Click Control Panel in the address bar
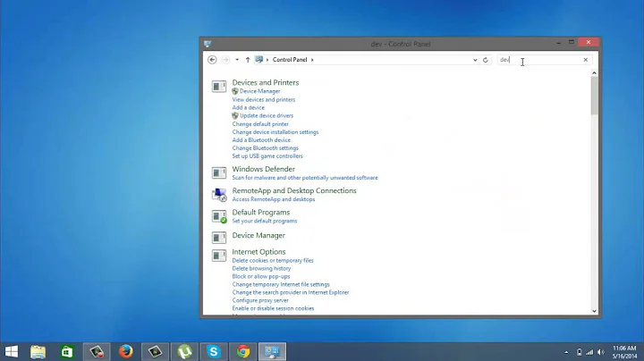The width and height of the screenshot is (644, 361). (290, 60)
